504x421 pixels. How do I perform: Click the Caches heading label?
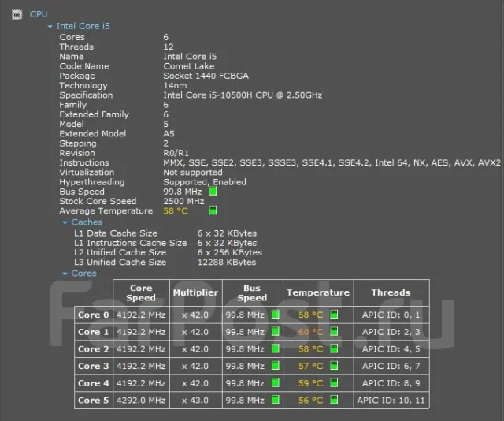tap(87, 222)
